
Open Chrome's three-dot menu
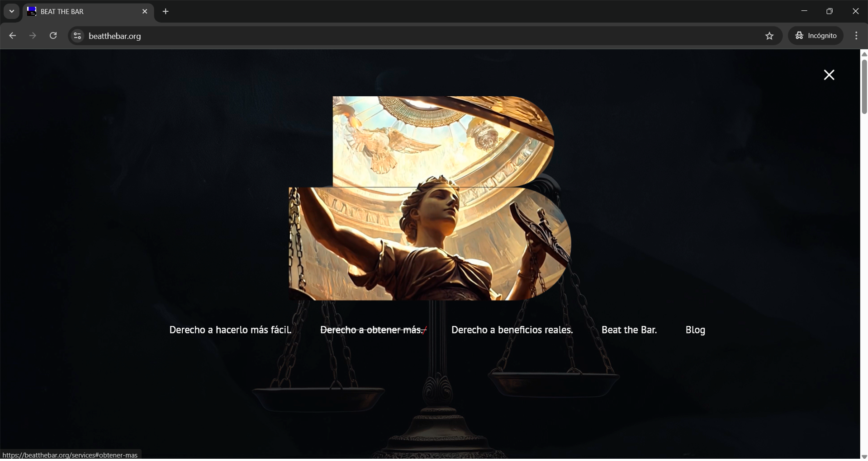856,36
